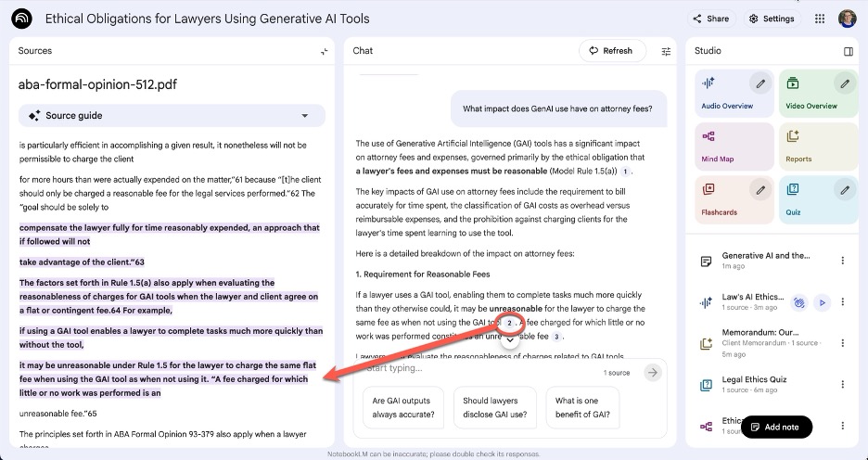Click the Share button
This screenshot has width=868, height=460.
(710, 19)
